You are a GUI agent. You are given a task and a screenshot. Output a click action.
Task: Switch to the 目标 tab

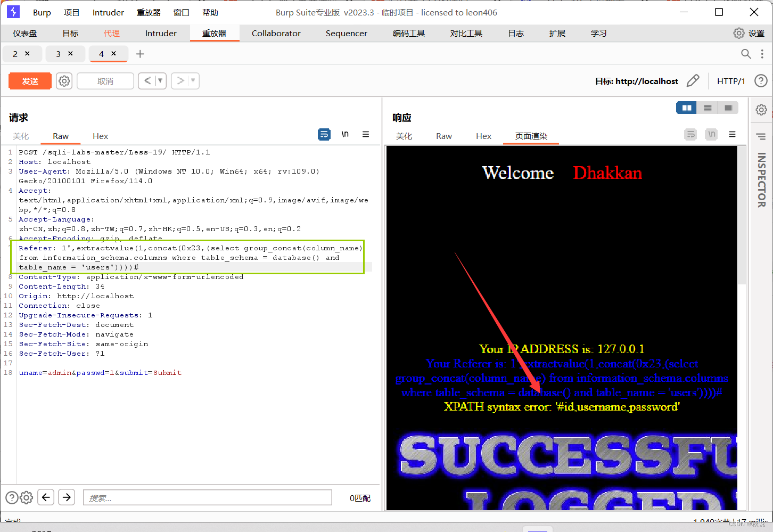tap(70, 33)
